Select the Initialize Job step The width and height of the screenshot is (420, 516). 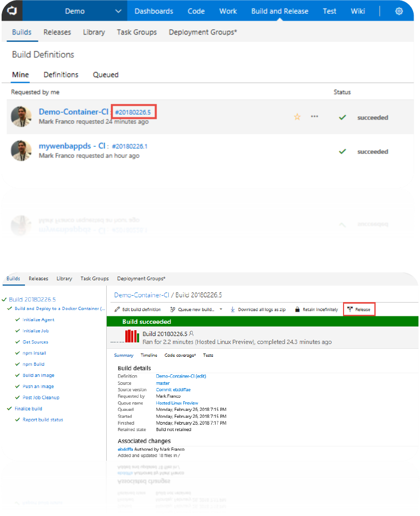coord(36,331)
